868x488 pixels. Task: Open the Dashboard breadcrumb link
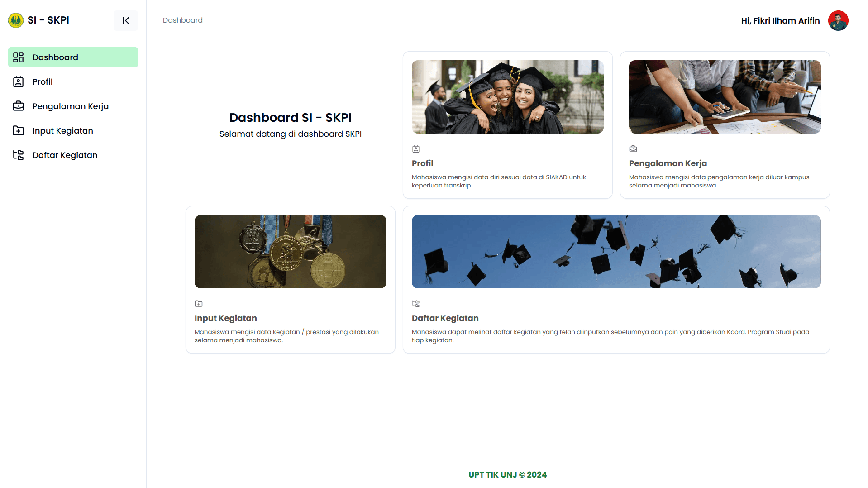point(182,20)
